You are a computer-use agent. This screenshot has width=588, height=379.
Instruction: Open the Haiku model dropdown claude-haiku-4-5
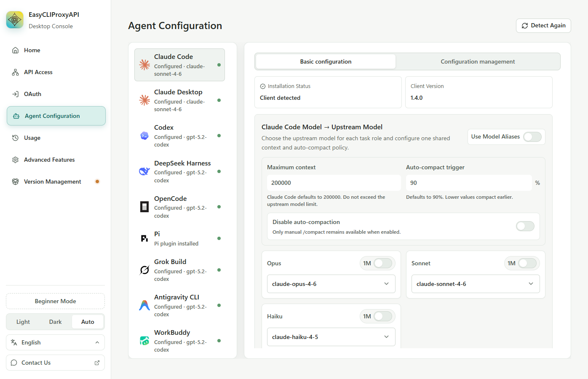[x=331, y=337]
